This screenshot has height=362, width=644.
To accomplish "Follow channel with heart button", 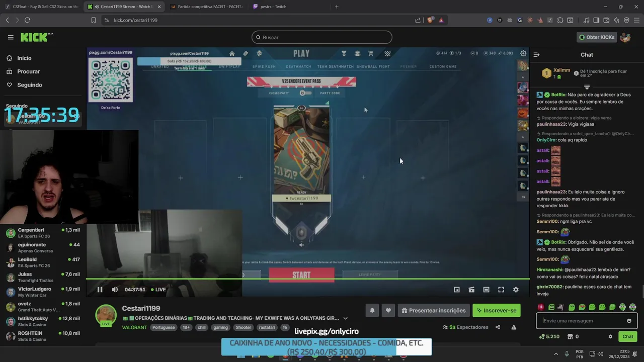I will click(x=388, y=311).
